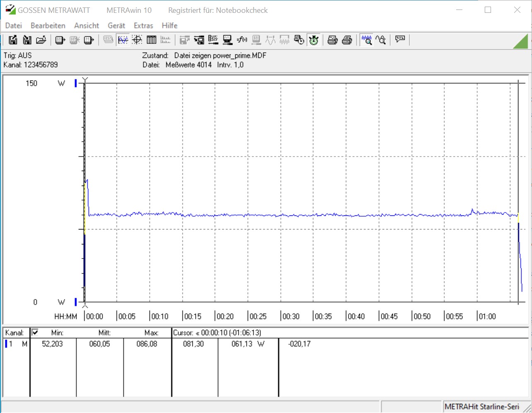Open the f(x) math function icon

pyautogui.click(x=242, y=40)
